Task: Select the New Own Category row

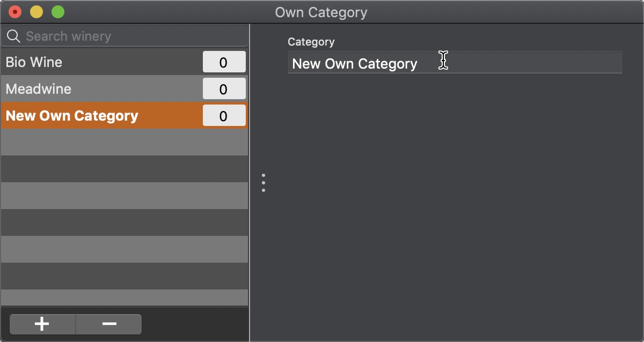Action: coord(125,116)
